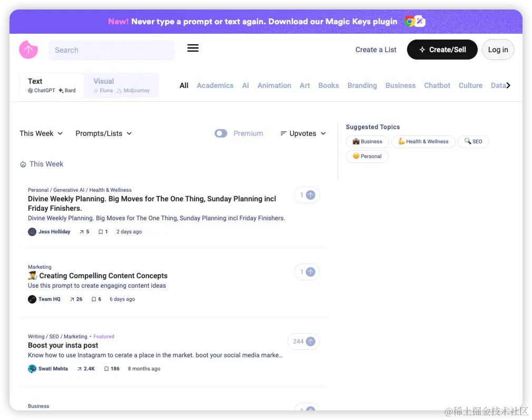Viewport: 532px width, 420px height.
Task: Open the hamburger menu icon
Action: tap(193, 48)
